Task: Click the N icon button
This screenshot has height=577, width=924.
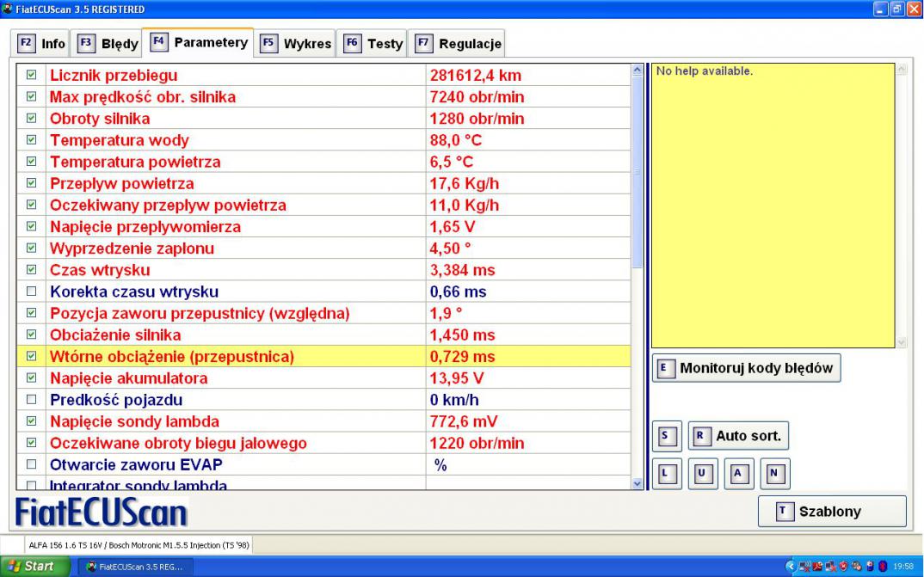Action: tap(773, 472)
